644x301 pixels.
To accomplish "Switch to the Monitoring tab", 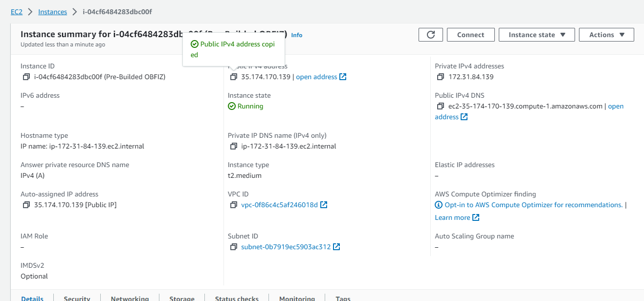I will tap(297, 298).
